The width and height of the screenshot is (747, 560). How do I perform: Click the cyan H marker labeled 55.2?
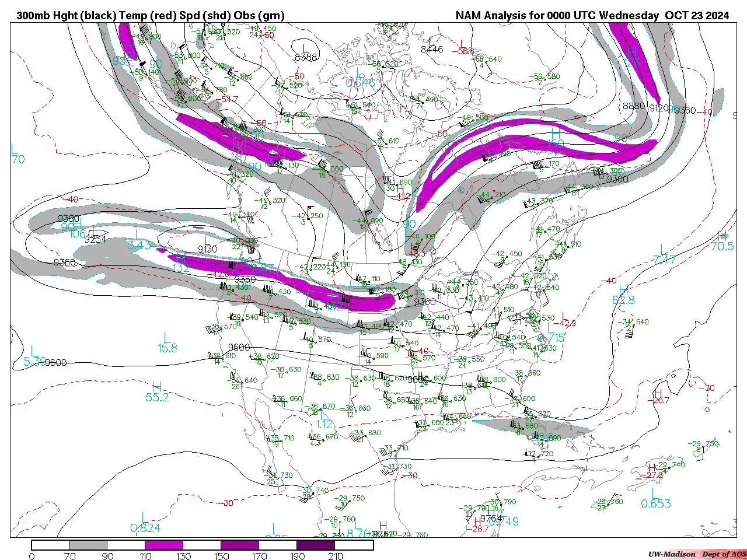tap(156, 386)
